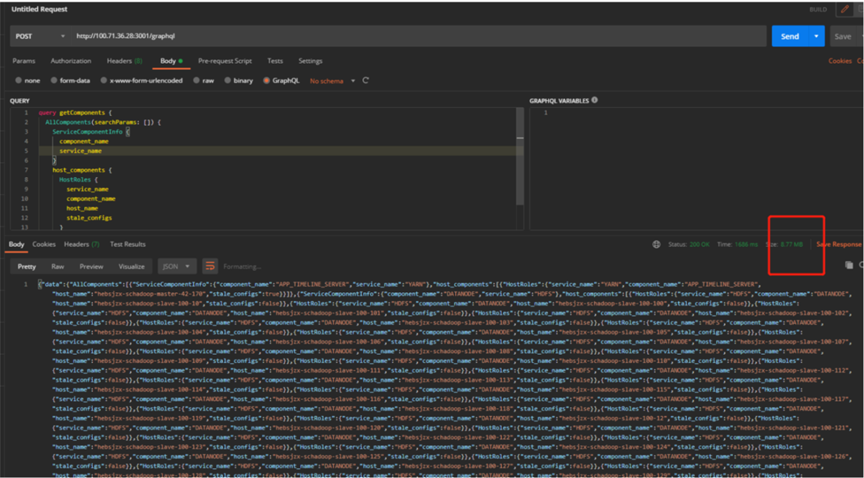Select the Raw response view
The width and height of the screenshot is (864, 478).
(58, 266)
